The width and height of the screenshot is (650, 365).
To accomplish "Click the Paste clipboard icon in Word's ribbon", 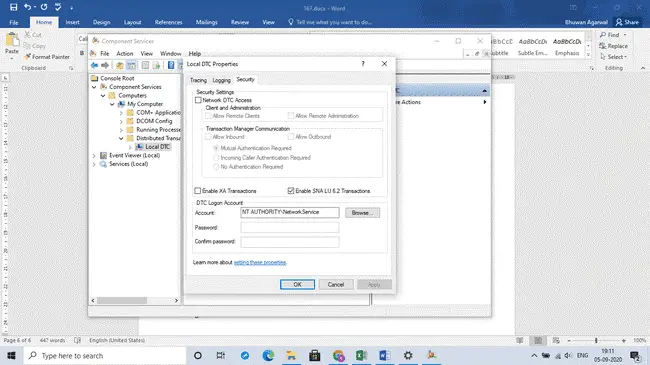I will 12,40.
